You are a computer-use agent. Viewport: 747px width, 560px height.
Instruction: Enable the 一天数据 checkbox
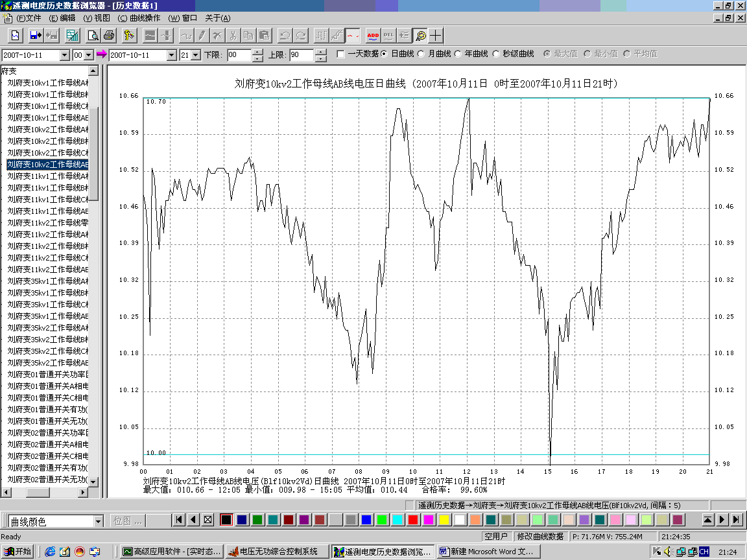(x=341, y=54)
